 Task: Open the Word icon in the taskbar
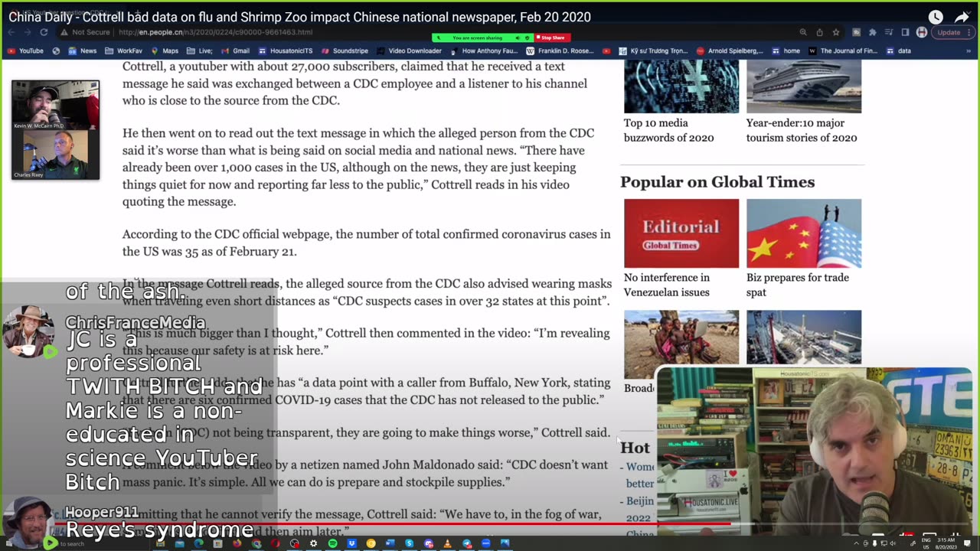tap(390, 543)
